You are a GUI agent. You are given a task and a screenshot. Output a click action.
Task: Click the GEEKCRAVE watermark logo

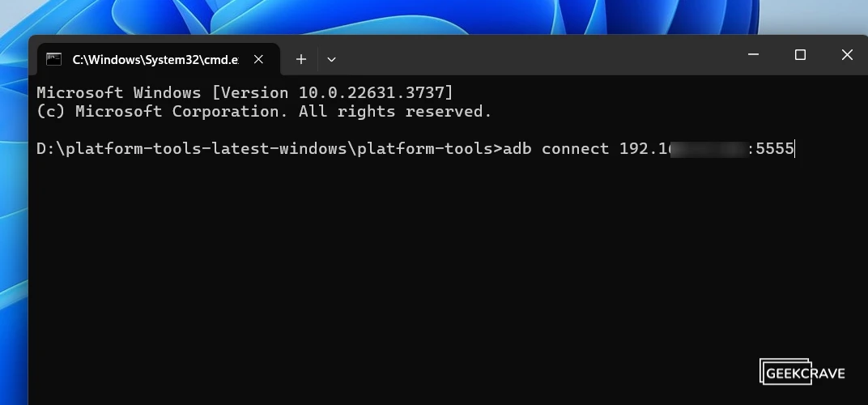[802, 372]
